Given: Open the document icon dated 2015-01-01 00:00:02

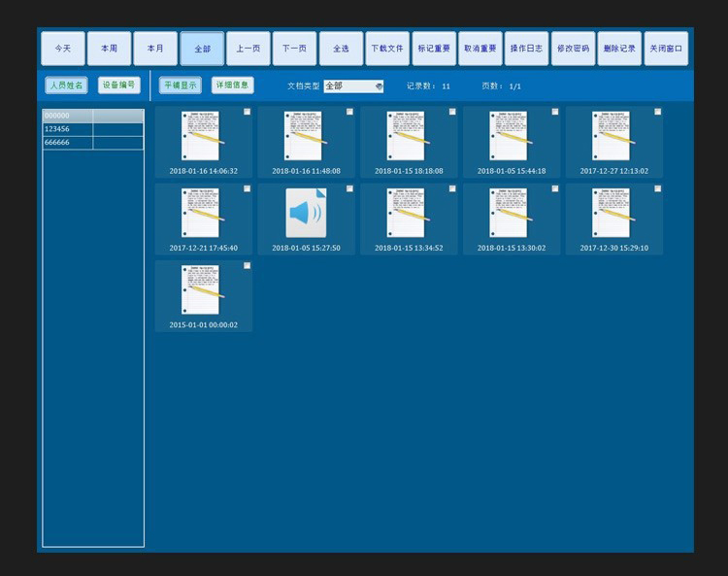Looking at the screenshot, I should tap(203, 290).
